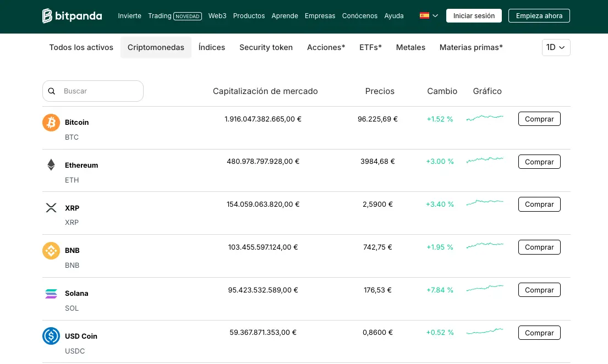Switch to Todos los activos tab
The height and width of the screenshot is (364, 608).
(81, 47)
